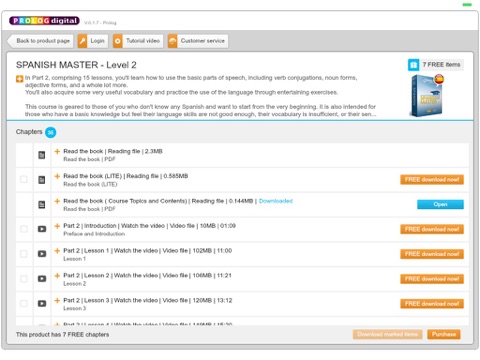Free download Read the book (LITE)
Screen dimensions: 480x360
pyautogui.click(x=432, y=180)
